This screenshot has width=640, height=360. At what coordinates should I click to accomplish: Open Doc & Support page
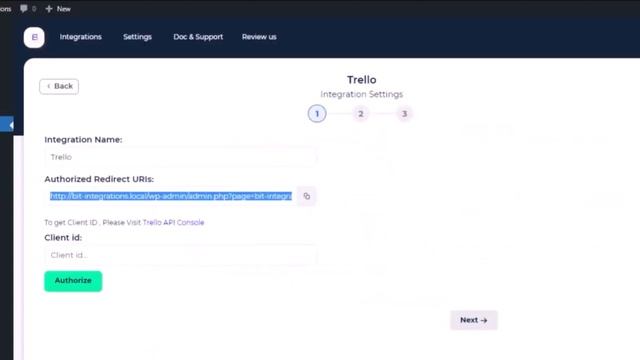pyautogui.click(x=198, y=37)
